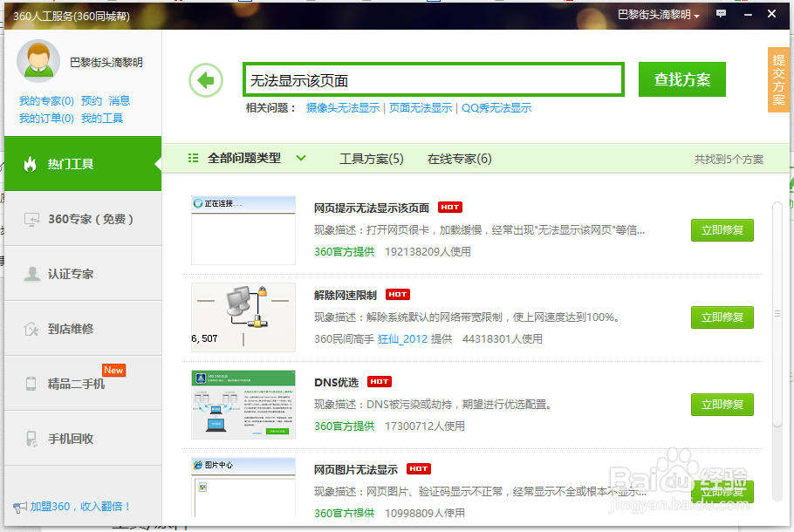Click the green back arrow icon
Viewport: 794px width, 532px height.
[x=206, y=80]
